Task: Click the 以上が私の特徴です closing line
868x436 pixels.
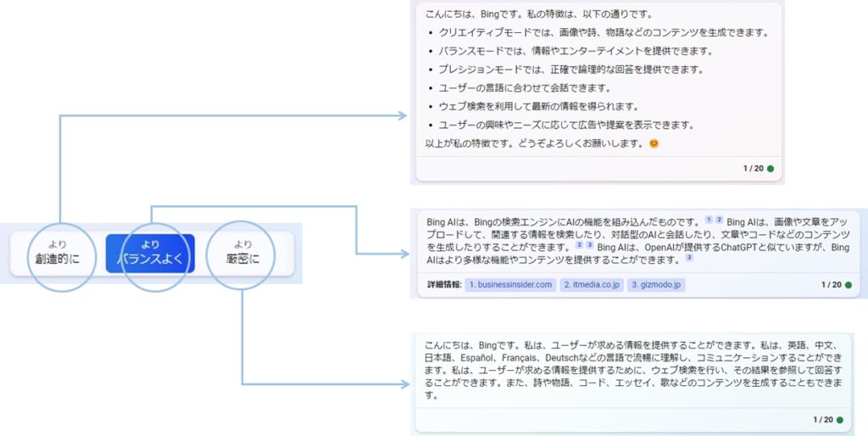Action: (534, 143)
